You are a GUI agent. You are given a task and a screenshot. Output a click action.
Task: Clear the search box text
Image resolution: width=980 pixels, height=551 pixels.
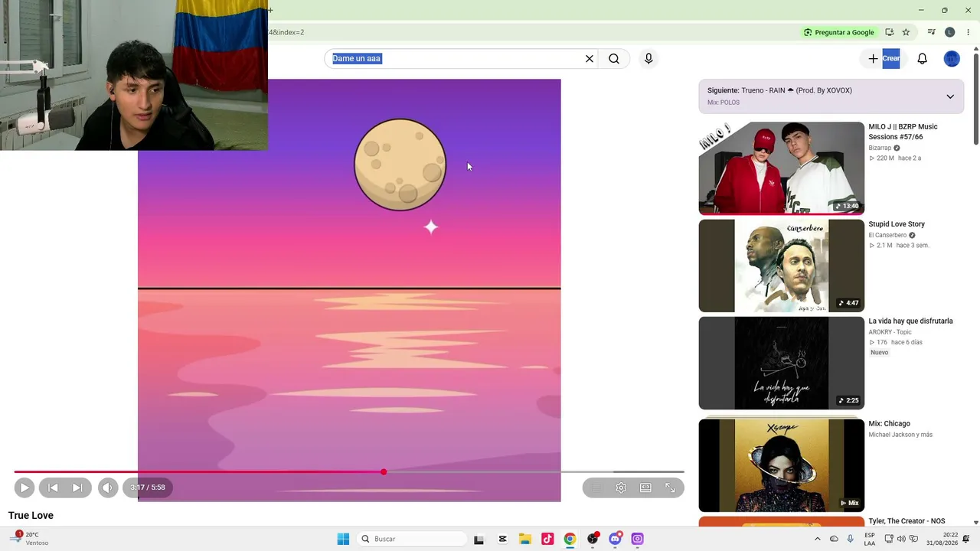590,59
